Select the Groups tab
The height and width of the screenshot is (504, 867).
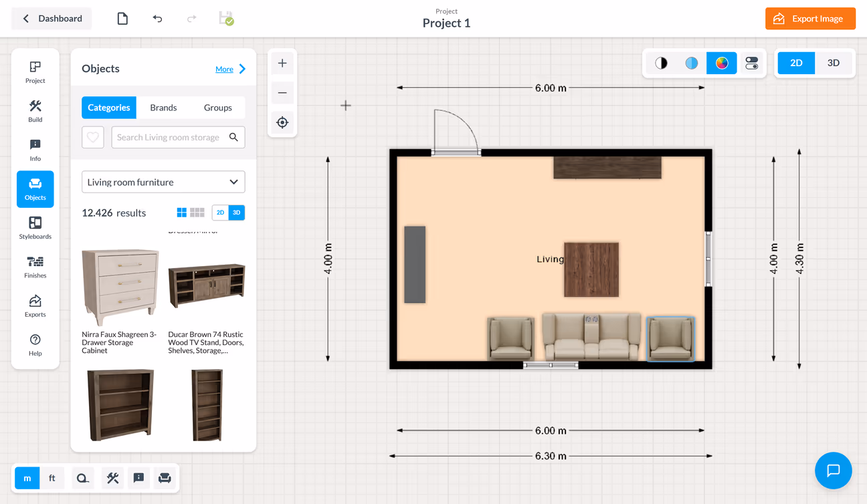tap(218, 108)
